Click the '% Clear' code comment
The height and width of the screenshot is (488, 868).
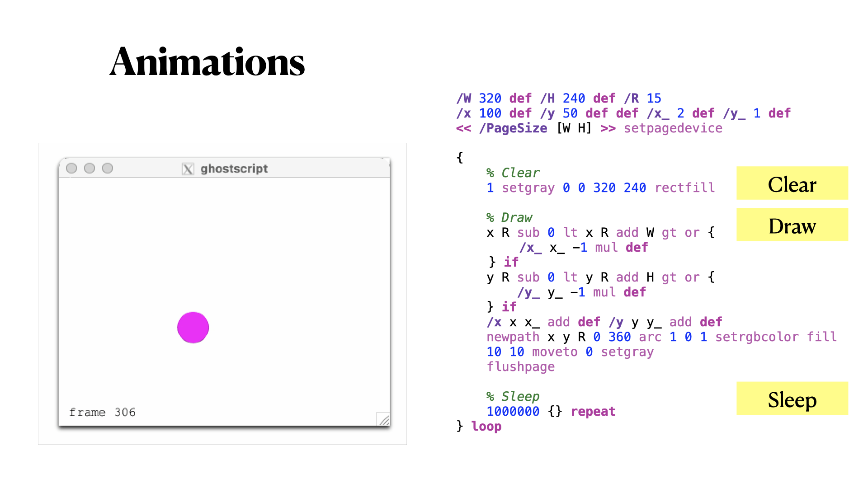click(x=513, y=173)
